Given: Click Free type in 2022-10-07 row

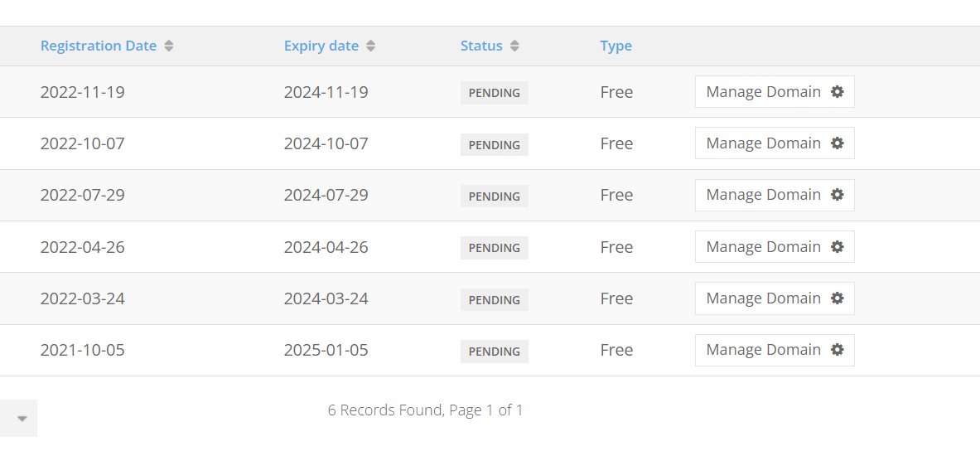Looking at the screenshot, I should tap(617, 143).
